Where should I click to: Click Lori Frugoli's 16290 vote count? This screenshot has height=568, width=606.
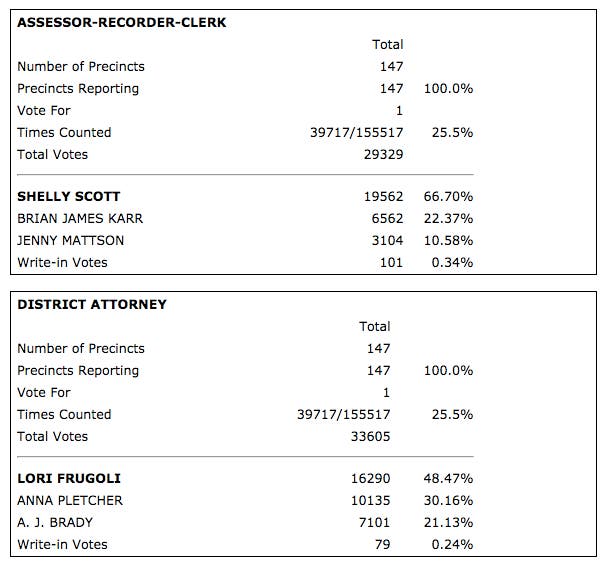click(x=370, y=479)
